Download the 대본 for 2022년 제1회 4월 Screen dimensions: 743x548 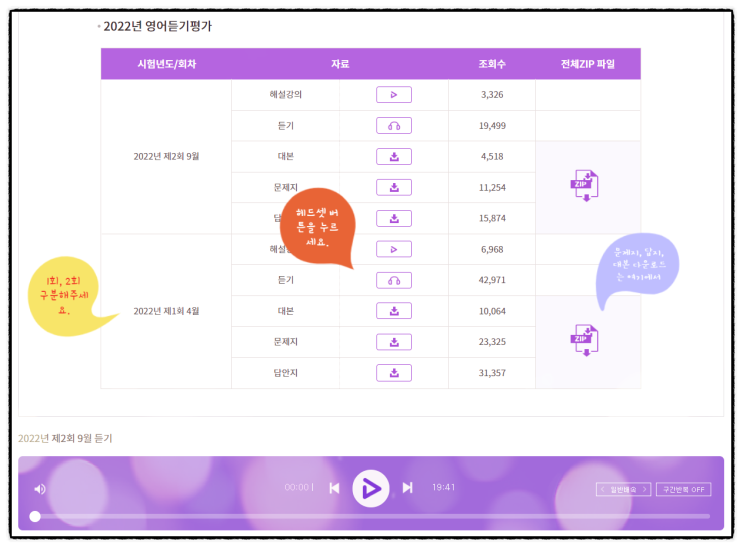394,311
